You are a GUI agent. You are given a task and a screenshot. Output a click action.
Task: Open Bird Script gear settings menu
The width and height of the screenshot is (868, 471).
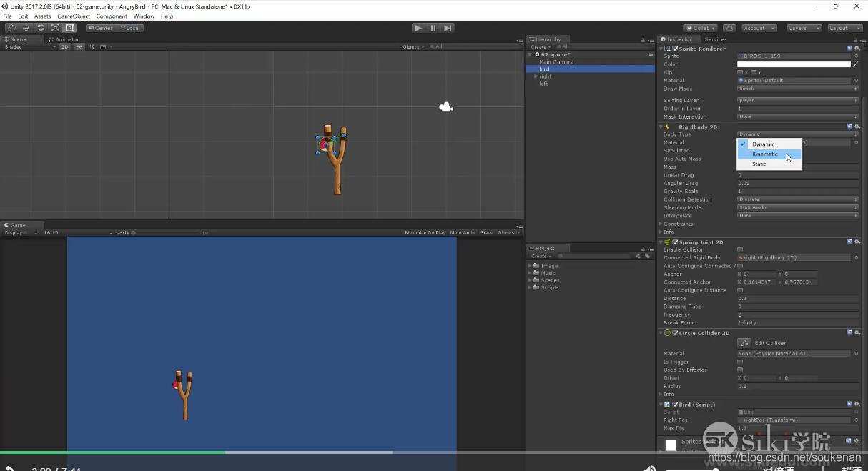coord(857,404)
